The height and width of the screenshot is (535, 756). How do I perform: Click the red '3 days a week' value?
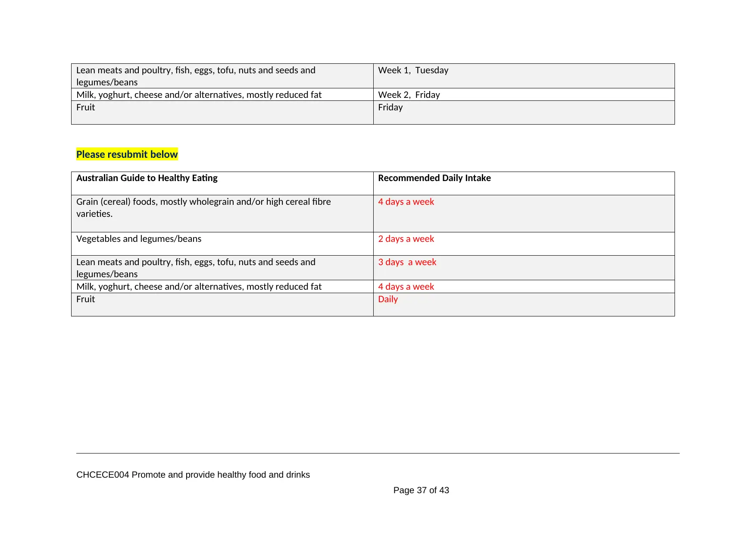[x=407, y=262]
